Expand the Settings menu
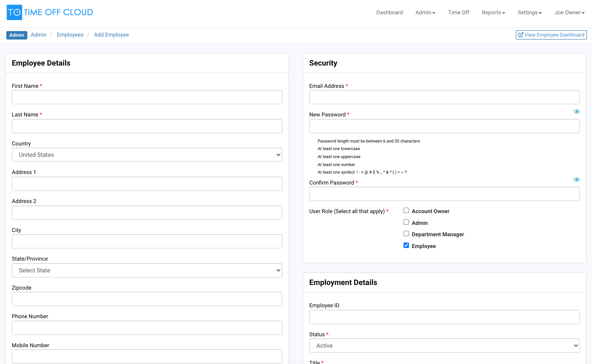The image size is (592, 364). (530, 13)
